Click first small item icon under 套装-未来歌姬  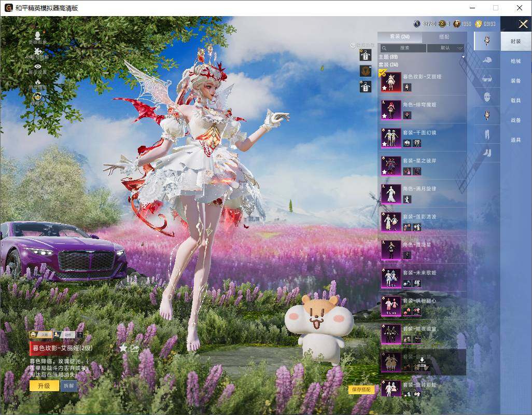(407, 284)
